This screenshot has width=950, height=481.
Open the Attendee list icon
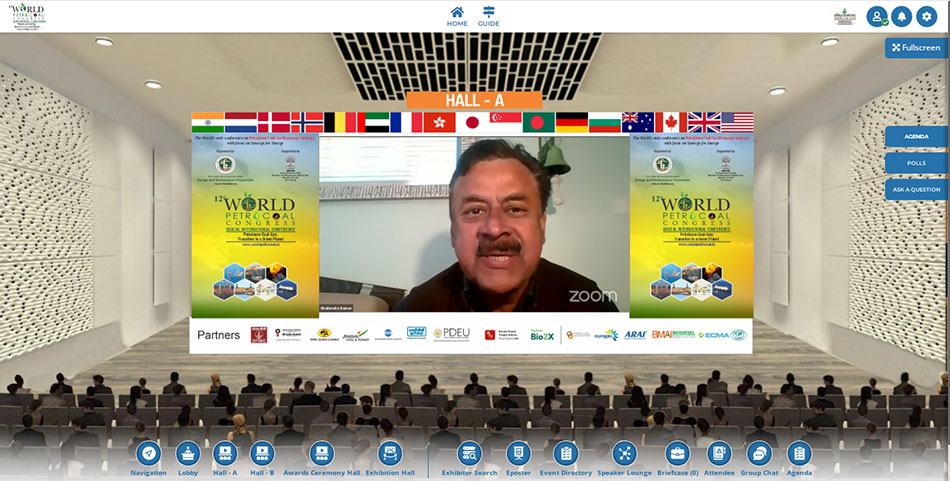pos(719,453)
